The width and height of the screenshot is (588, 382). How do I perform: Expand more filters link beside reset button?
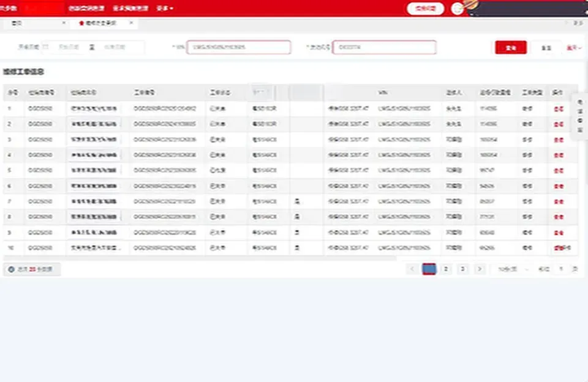[x=573, y=48]
